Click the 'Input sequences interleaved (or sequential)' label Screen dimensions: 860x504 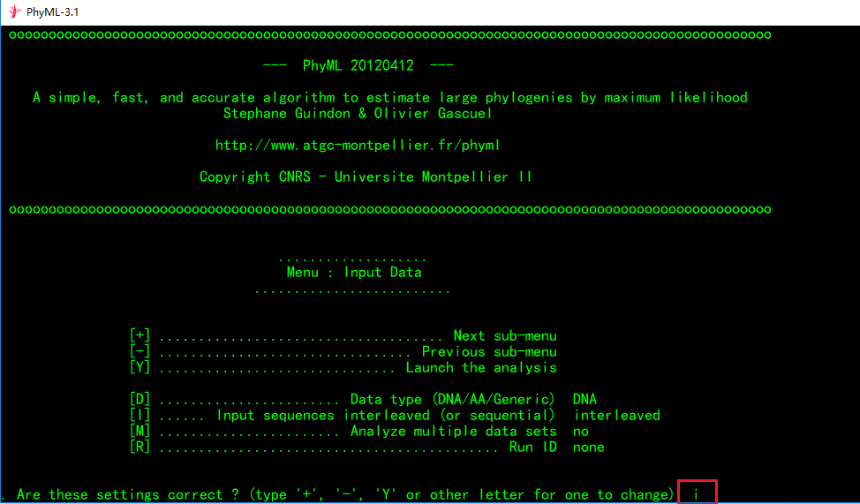[x=386, y=415]
